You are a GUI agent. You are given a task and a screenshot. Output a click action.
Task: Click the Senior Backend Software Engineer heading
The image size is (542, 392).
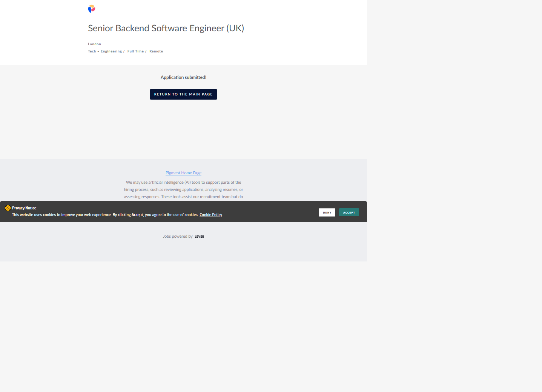pos(166,28)
